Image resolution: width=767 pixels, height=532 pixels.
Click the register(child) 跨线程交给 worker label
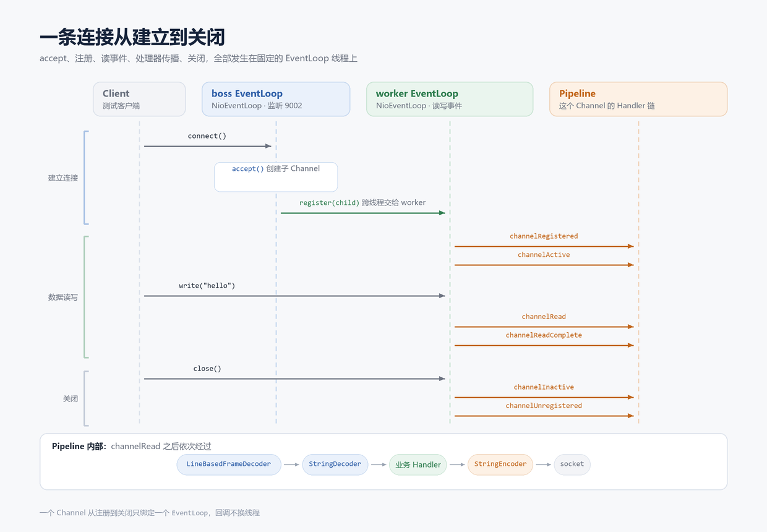[x=362, y=203]
